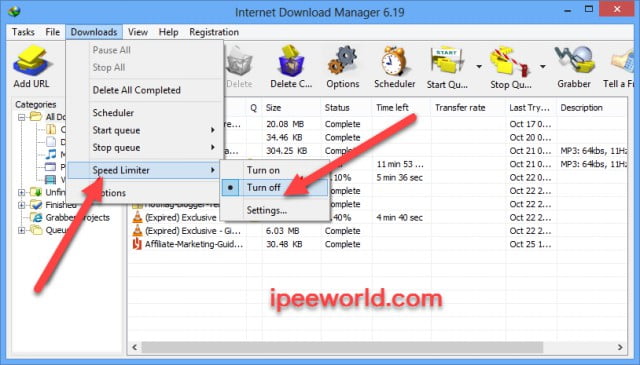Sort by the Size column header
Viewport: 640px width, 365px height.
(291, 108)
